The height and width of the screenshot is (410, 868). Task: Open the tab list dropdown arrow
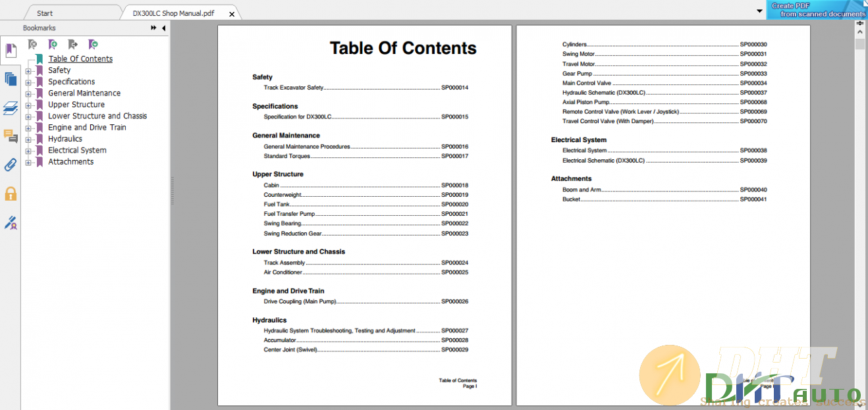click(761, 11)
